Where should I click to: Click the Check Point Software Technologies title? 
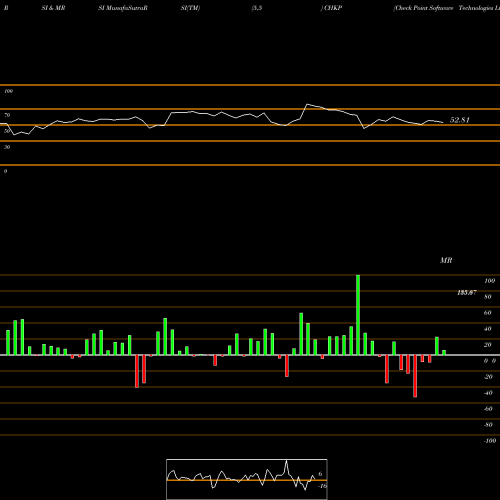coord(446,8)
